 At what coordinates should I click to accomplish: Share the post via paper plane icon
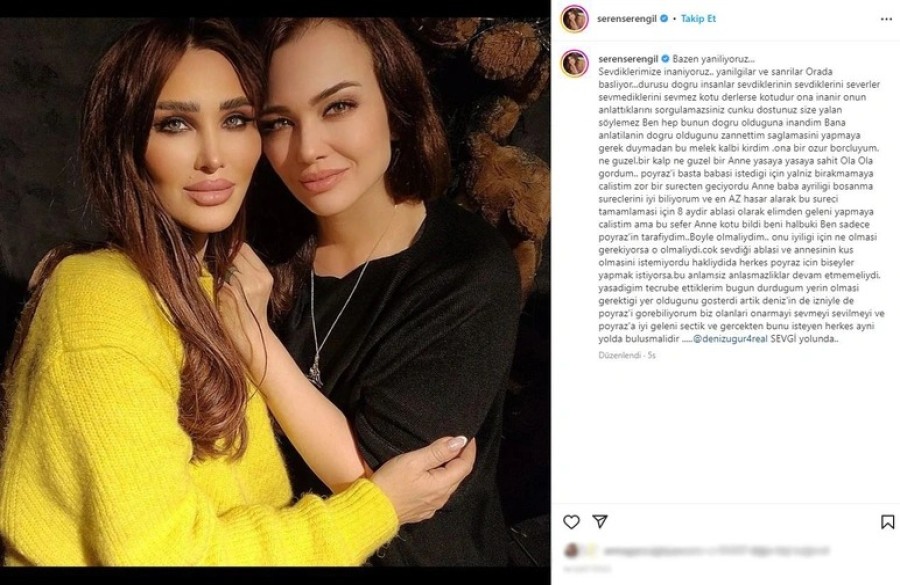pos(600,521)
